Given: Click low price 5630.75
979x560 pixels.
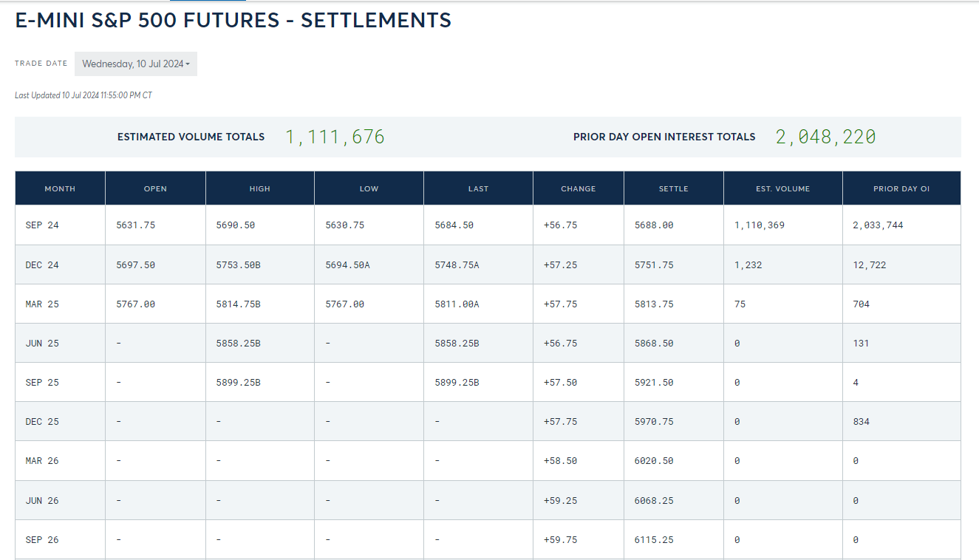Looking at the screenshot, I should coord(345,225).
